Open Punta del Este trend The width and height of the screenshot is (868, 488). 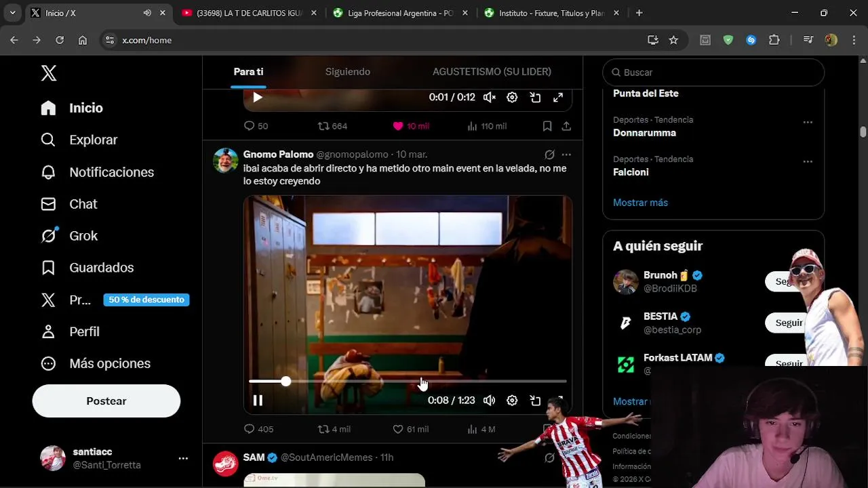click(x=646, y=94)
